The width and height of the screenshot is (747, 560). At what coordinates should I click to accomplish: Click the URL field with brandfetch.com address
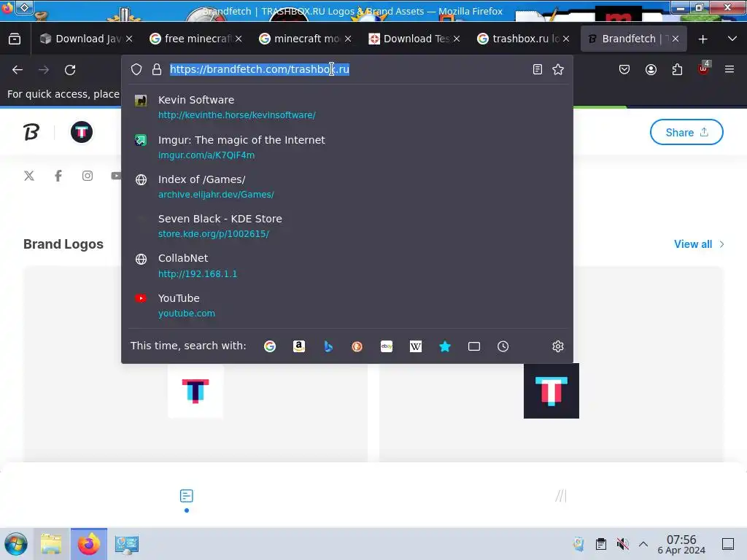pyautogui.click(x=348, y=69)
